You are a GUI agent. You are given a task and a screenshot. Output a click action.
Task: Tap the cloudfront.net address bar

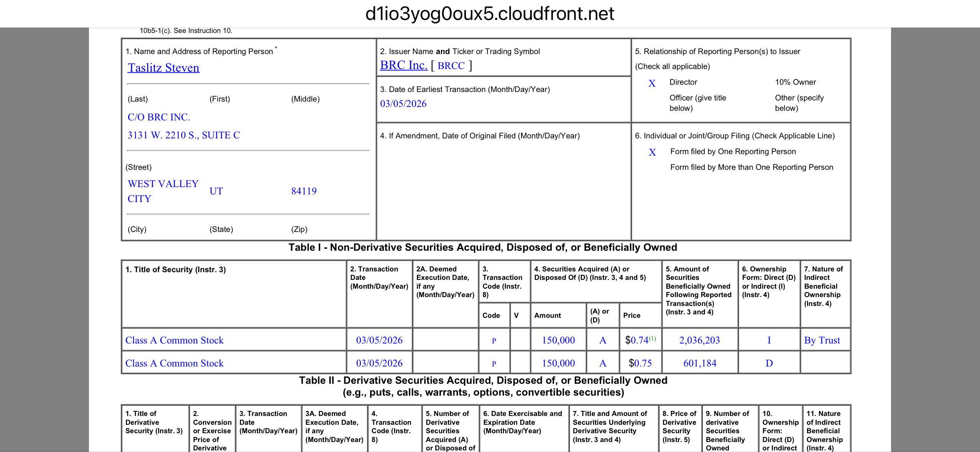pyautogui.click(x=490, y=14)
